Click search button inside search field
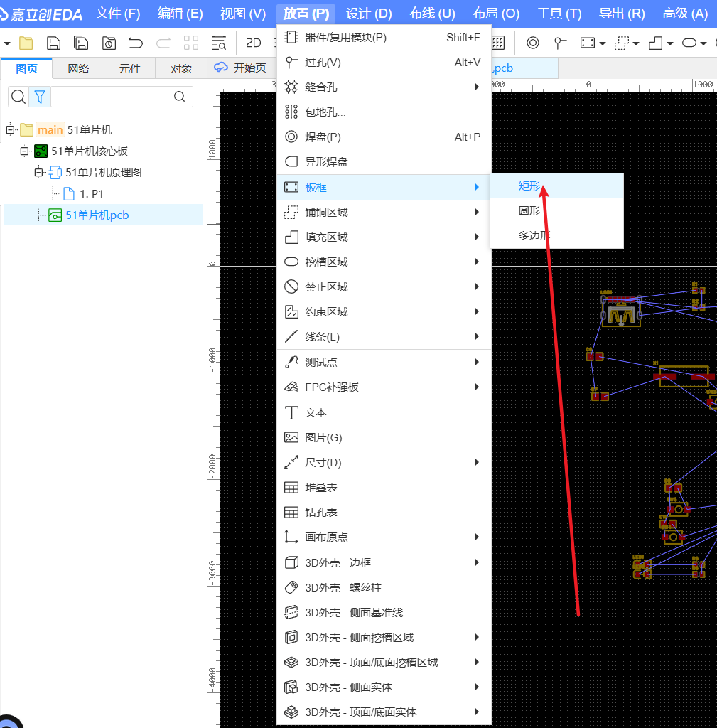Image resolution: width=717 pixels, height=728 pixels. tap(180, 97)
